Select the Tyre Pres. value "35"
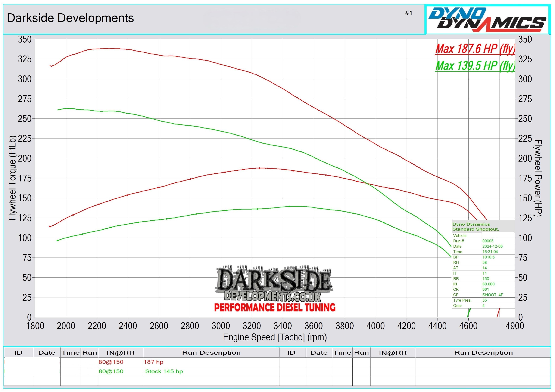Viewport: 555px width, 392px height. tap(484, 300)
